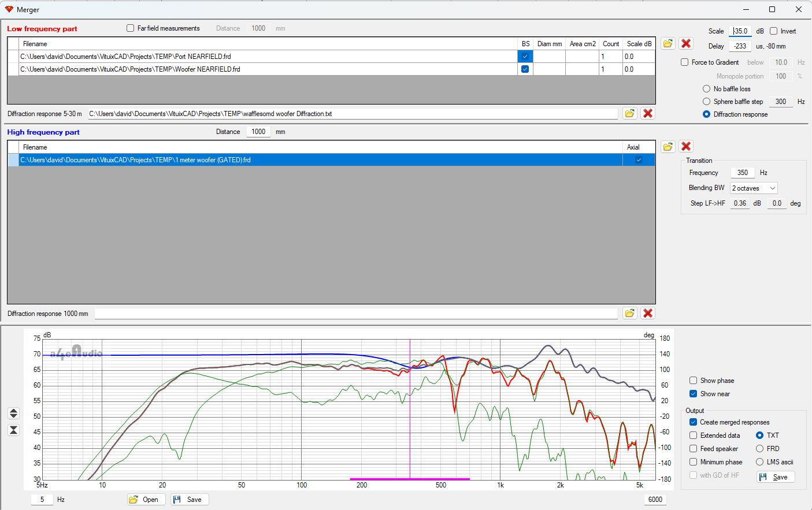Enable Feed speaker output option
812x510 pixels.
click(x=693, y=449)
